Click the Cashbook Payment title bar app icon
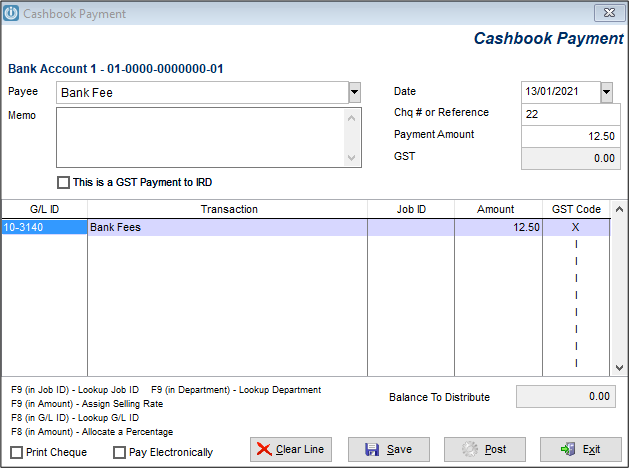The width and height of the screenshot is (629, 468). point(11,13)
